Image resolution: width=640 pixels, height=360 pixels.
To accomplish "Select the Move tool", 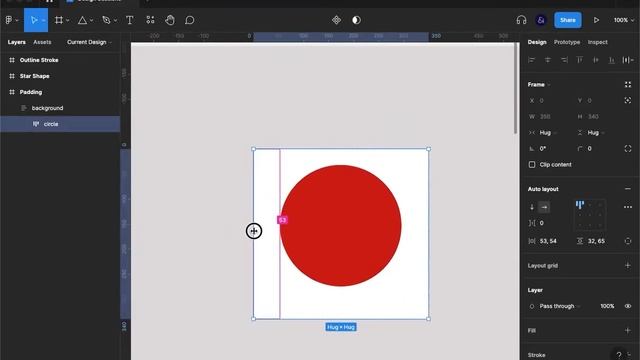I will point(34,20).
